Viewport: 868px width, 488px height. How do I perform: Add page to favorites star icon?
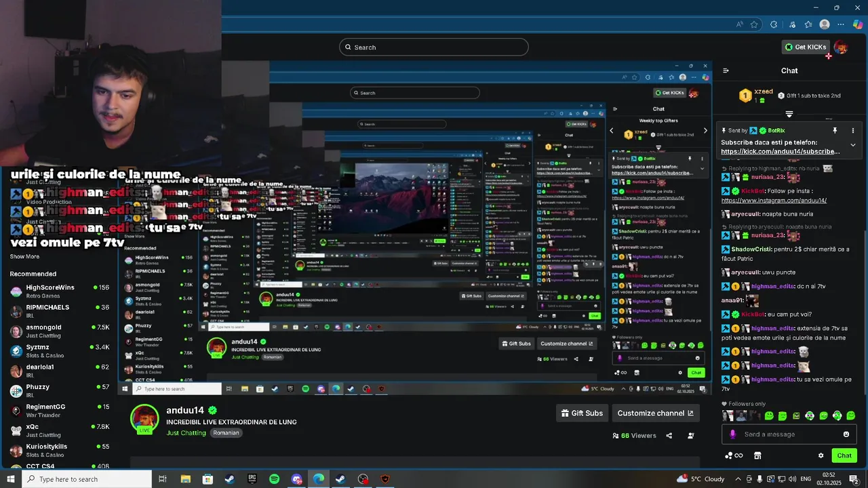coord(754,24)
